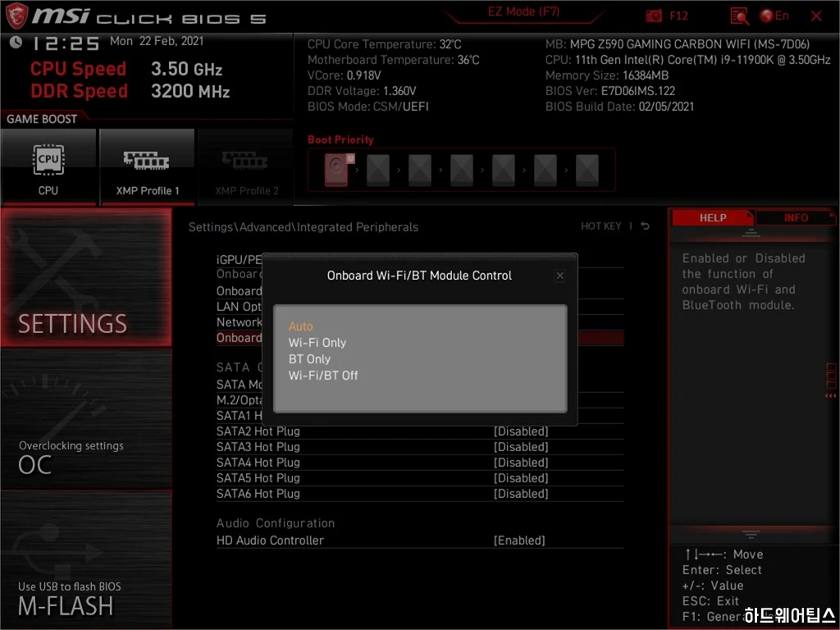The height and width of the screenshot is (630, 840).
Task: Choose Wi-Fi/BT Off option
Action: 323,376
